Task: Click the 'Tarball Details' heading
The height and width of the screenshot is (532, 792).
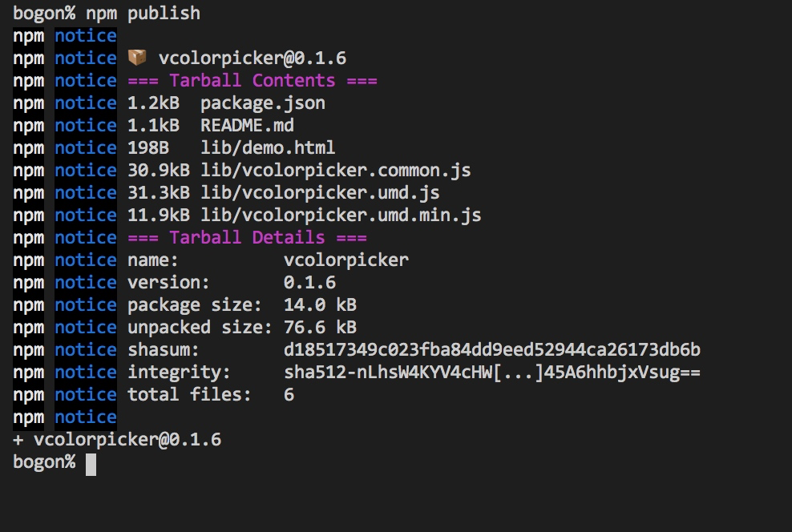Action: [x=247, y=238]
